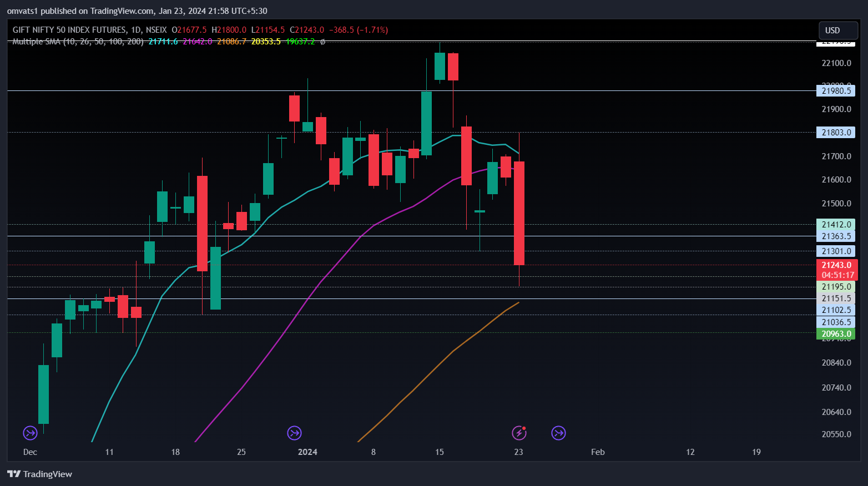Click the 21500.0 price axis tick

[x=836, y=204]
